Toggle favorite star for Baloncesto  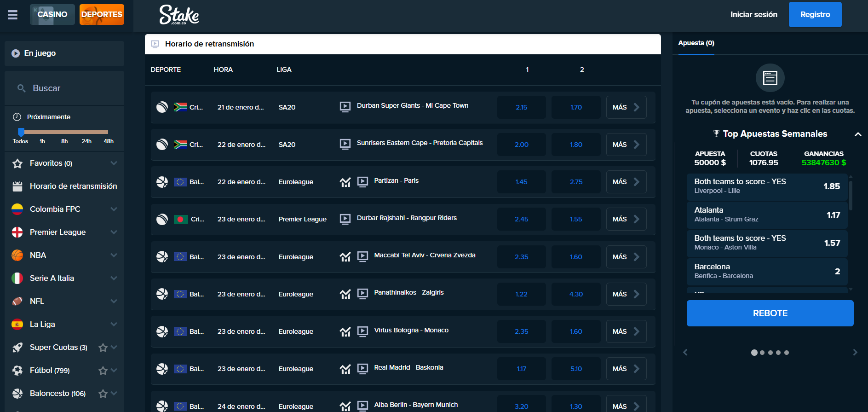pyautogui.click(x=103, y=394)
